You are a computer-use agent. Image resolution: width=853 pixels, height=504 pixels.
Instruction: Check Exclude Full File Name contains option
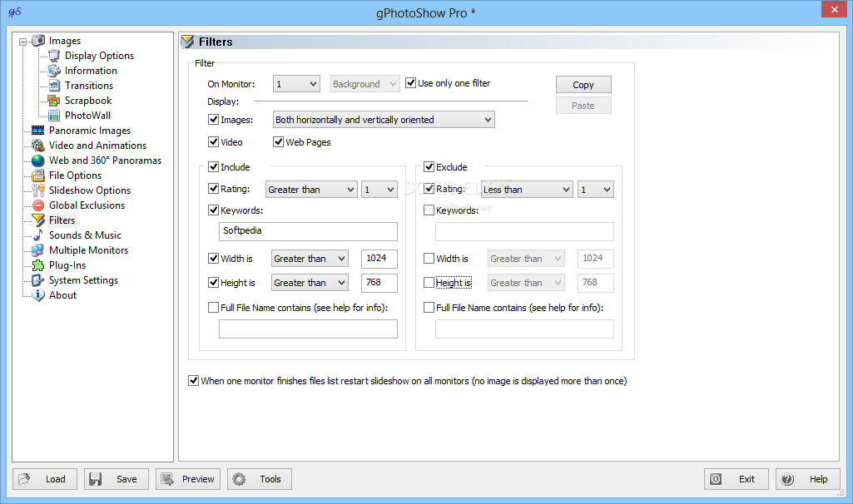pos(429,308)
